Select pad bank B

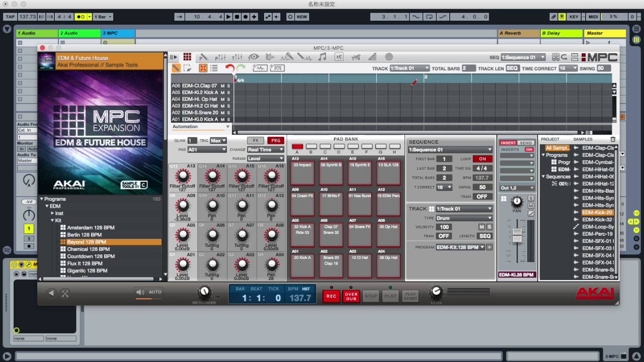(311, 147)
